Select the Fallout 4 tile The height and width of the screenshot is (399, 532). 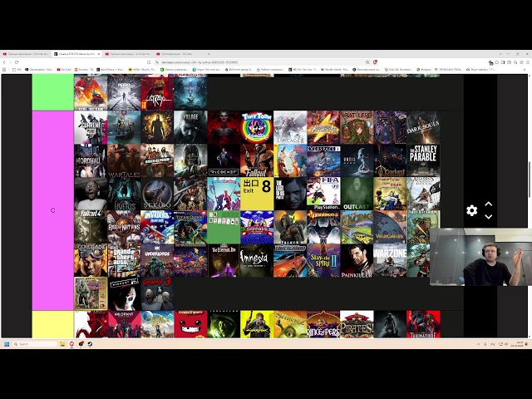tap(91, 227)
